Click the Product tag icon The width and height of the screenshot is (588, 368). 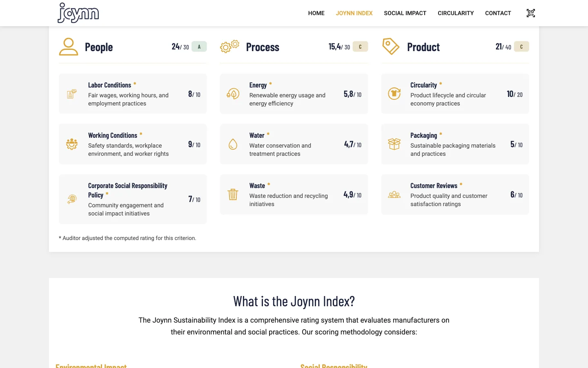click(x=391, y=47)
